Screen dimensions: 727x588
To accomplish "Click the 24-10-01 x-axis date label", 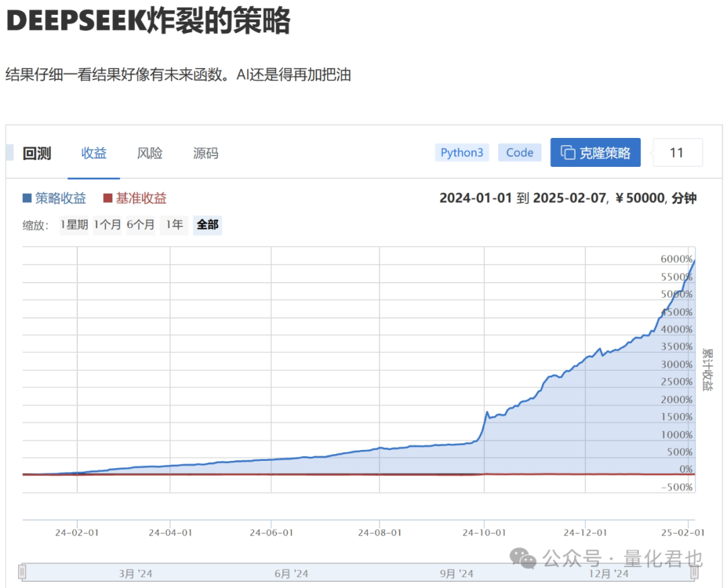I will click(484, 533).
